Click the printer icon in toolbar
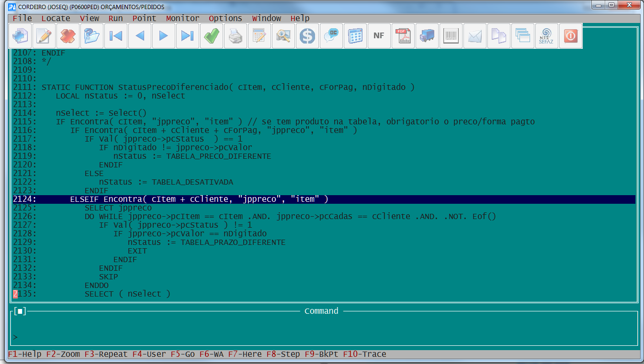This screenshot has width=644, height=364. click(235, 36)
